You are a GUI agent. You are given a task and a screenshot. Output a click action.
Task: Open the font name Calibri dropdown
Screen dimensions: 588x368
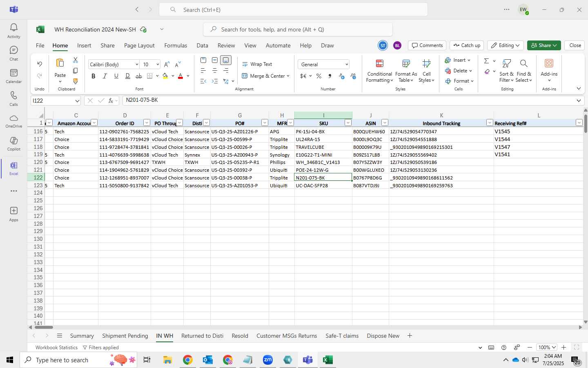[x=137, y=65]
